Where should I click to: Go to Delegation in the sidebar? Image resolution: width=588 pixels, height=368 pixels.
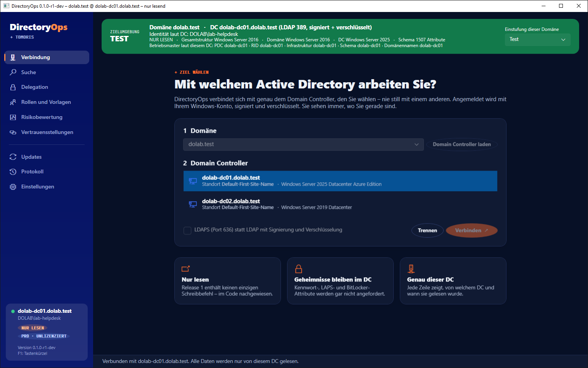point(47,87)
